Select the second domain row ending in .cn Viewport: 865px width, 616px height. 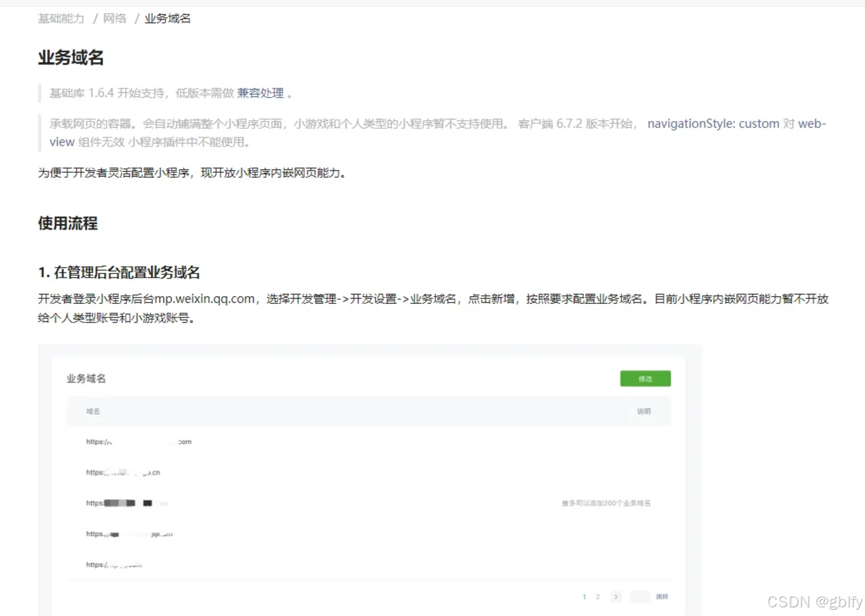[x=123, y=473]
